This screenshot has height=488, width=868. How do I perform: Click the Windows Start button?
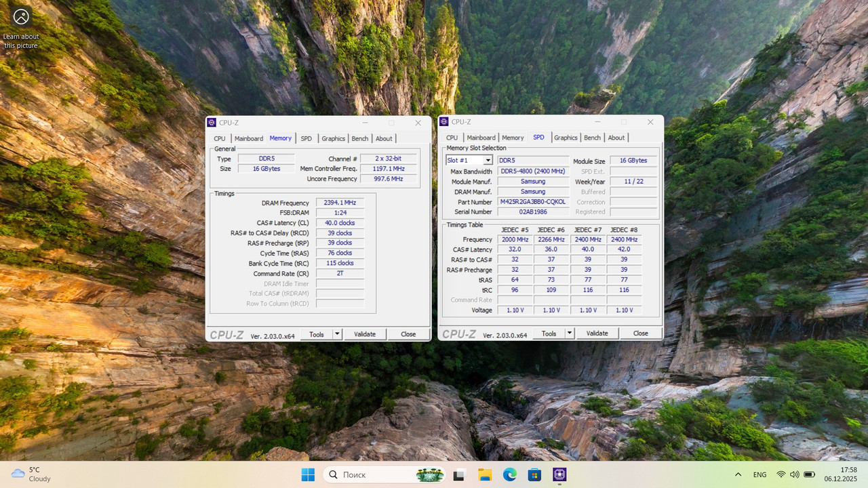tap(308, 474)
